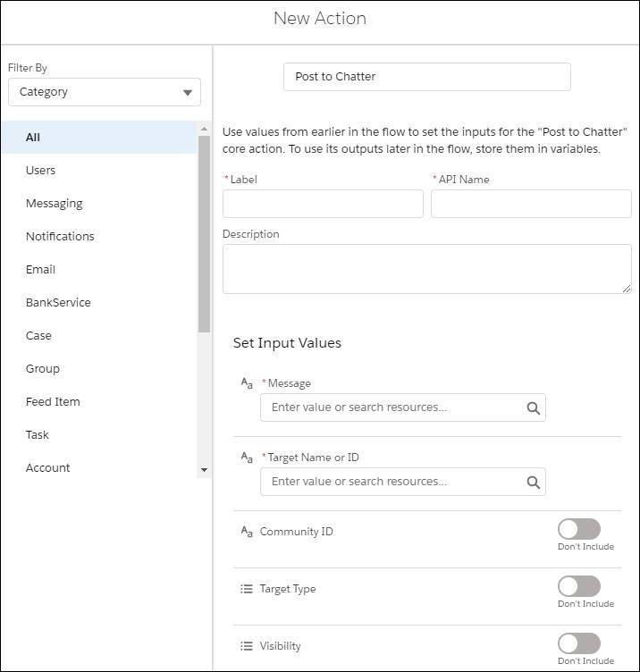Image resolution: width=640 pixels, height=672 pixels.
Task: Click the text type icon beside Community ID
Action: point(247,532)
